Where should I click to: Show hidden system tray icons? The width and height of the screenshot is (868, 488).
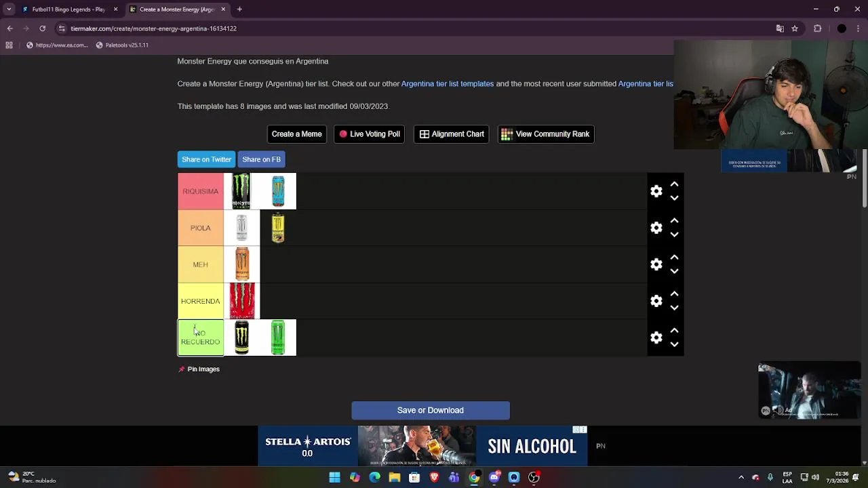741,477
